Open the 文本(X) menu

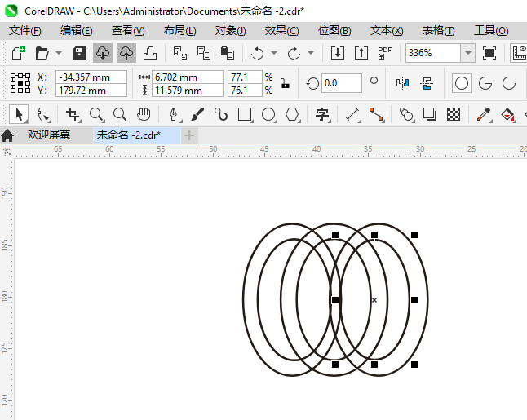[x=387, y=31]
